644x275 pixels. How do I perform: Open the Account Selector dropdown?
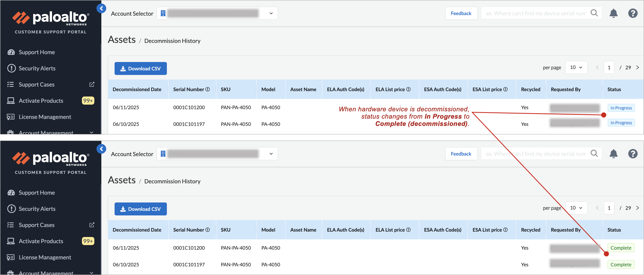(x=271, y=13)
